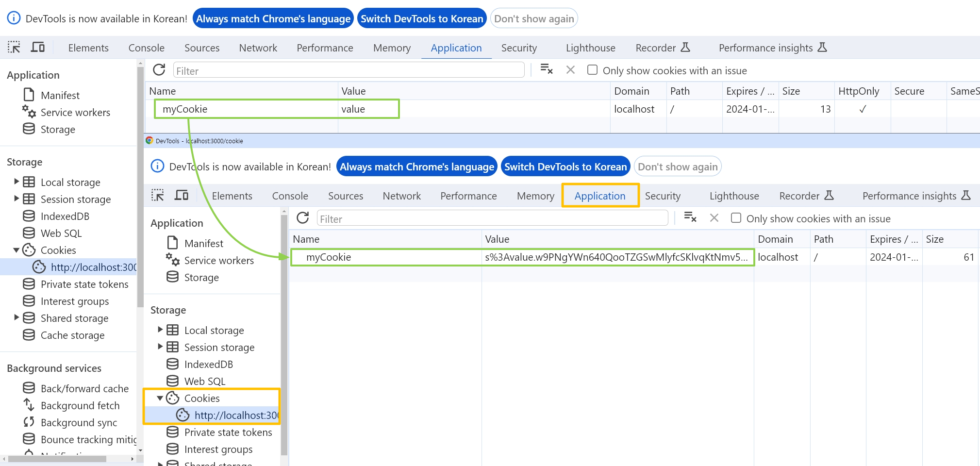This screenshot has height=466, width=980.
Task: Refresh cookies in back DevTools window
Action: coord(159,70)
